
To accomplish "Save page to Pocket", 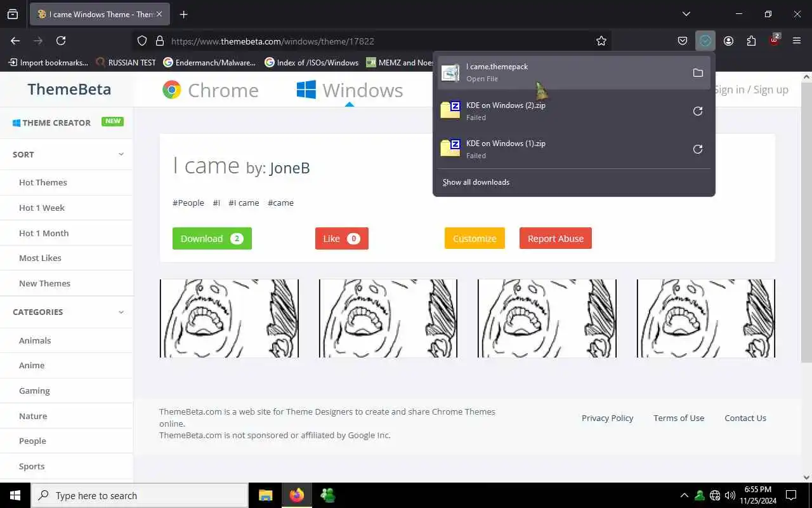I will point(683,41).
